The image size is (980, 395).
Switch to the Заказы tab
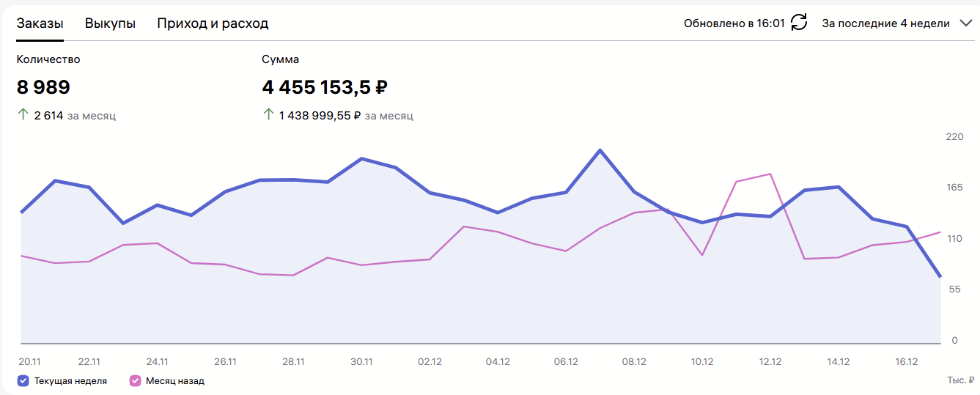40,23
